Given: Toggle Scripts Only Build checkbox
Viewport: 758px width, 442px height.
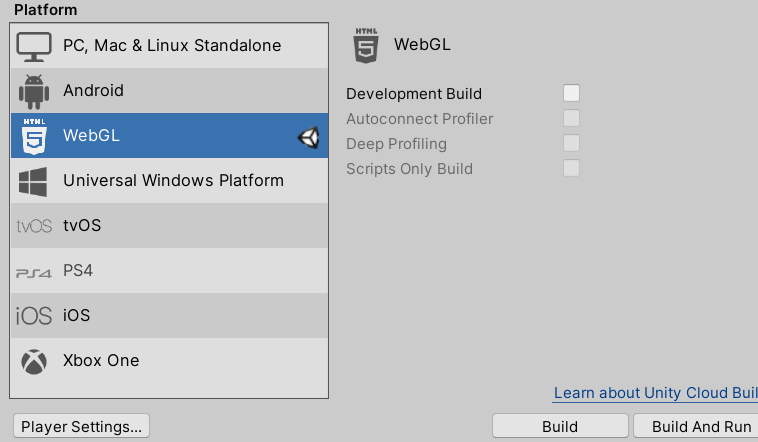Looking at the screenshot, I should click(x=571, y=168).
